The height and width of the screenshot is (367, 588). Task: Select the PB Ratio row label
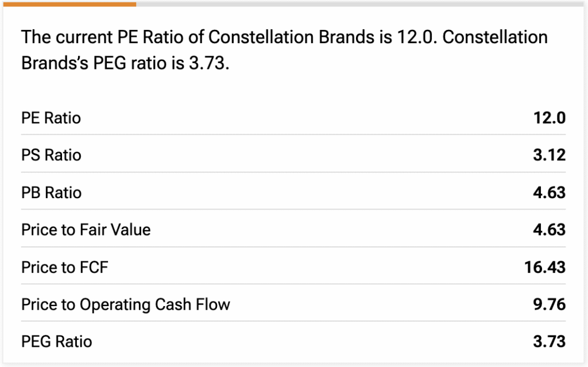tap(51, 192)
